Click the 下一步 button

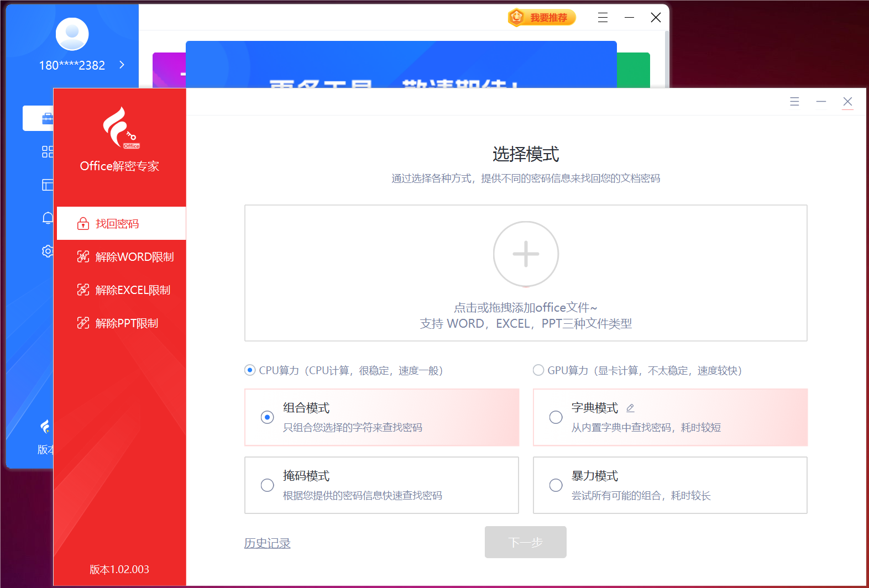coord(526,542)
